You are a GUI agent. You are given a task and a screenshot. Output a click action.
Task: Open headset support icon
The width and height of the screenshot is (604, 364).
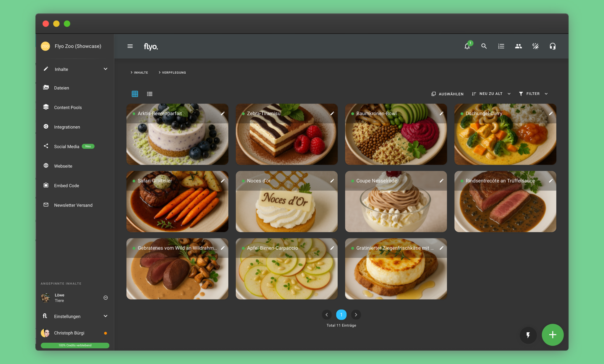click(553, 46)
